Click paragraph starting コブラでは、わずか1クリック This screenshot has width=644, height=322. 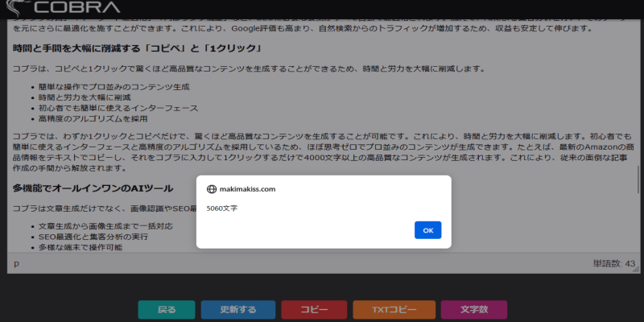323,152
